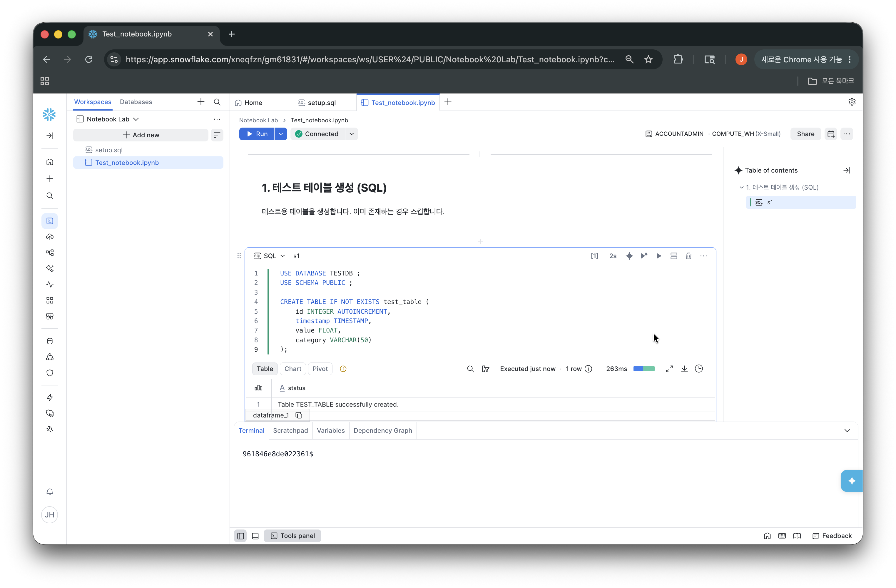Image resolution: width=896 pixels, height=588 pixels.
Task: Switch to the Variables tab
Action: pyautogui.click(x=330, y=431)
